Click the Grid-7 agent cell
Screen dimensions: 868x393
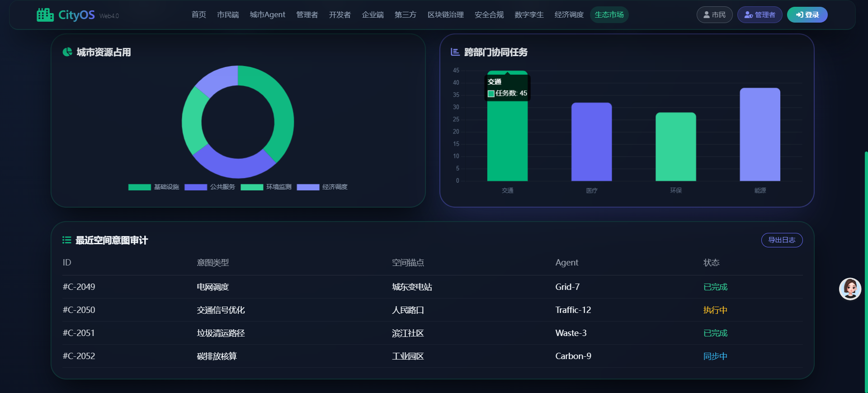(567, 287)
